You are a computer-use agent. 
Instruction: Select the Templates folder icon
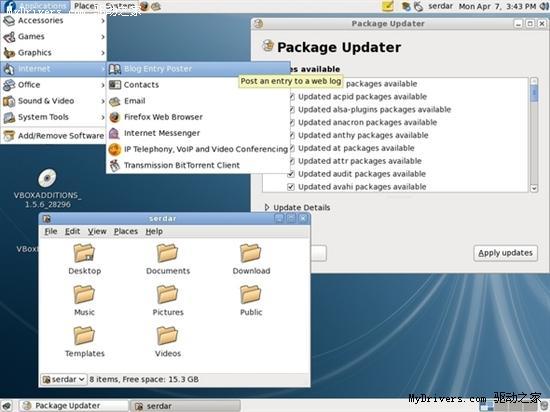coord(84,336)
